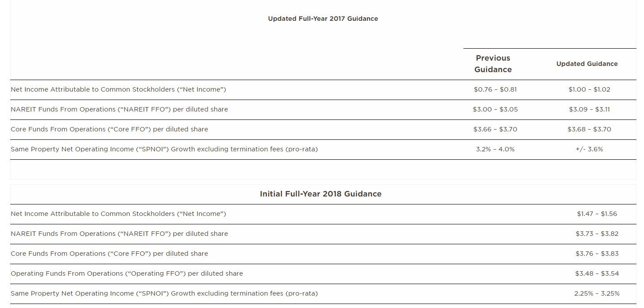
Task: Click the Operating FFO per diluted share label
Action: pyautogui.click(x=127, y=273)
